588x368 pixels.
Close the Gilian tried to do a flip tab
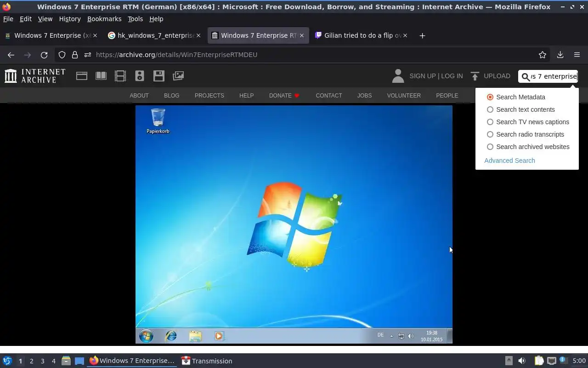point(405,35)
